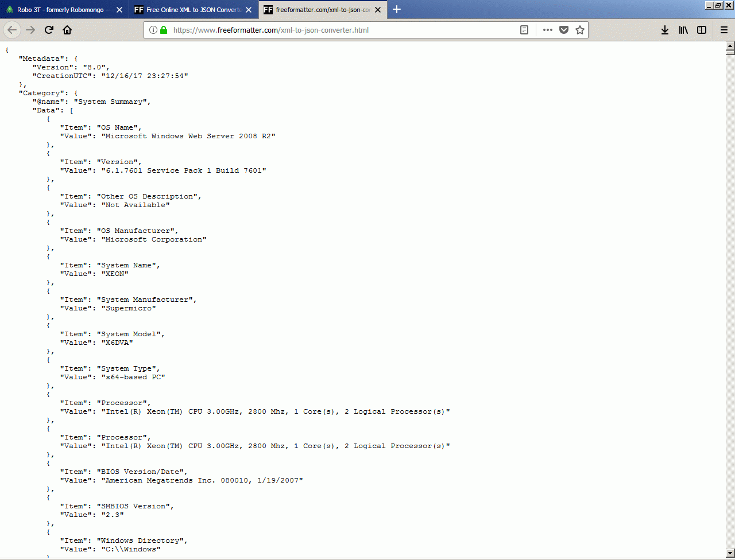Save page to Pocket
The image size is (735, 560).
pyautogui.click(x=564, y=30)
